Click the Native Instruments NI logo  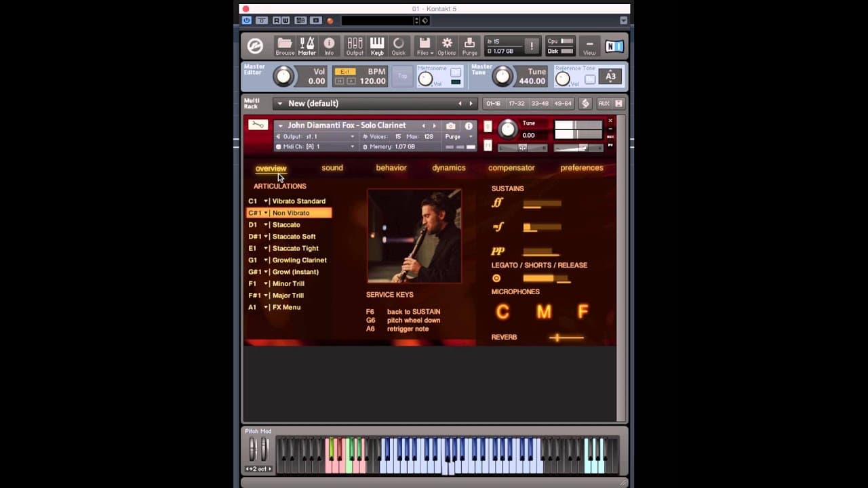[x=614, y=46]
